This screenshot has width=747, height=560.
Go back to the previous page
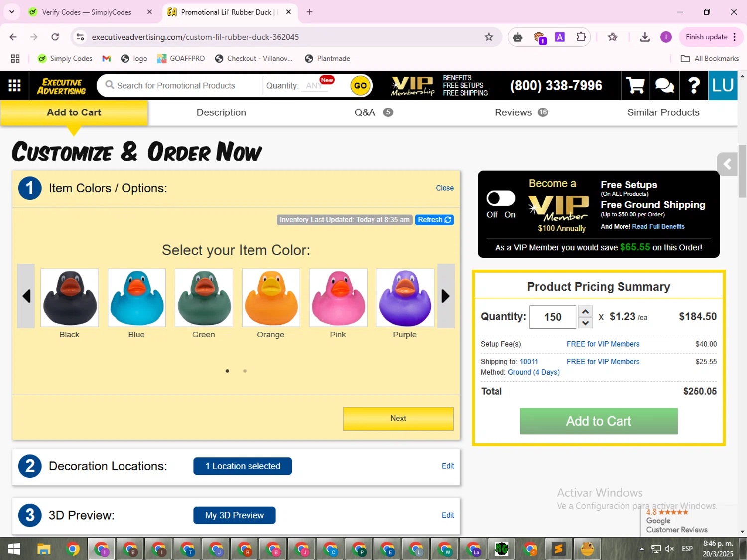[x=13, y=37]
